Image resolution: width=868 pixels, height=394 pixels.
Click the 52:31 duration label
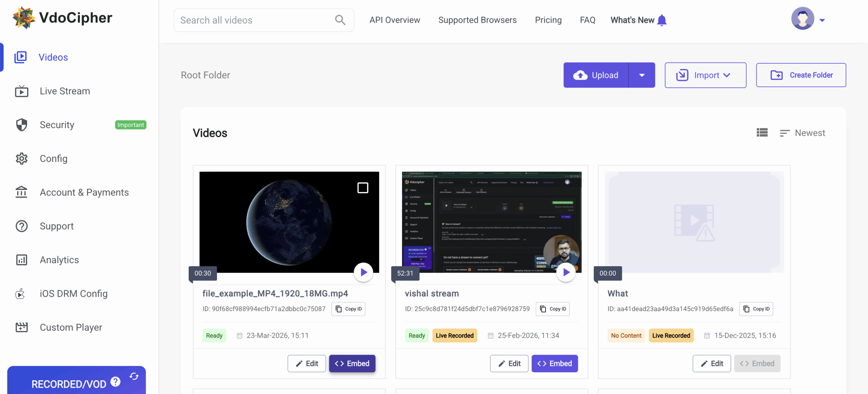pos(405,273)
